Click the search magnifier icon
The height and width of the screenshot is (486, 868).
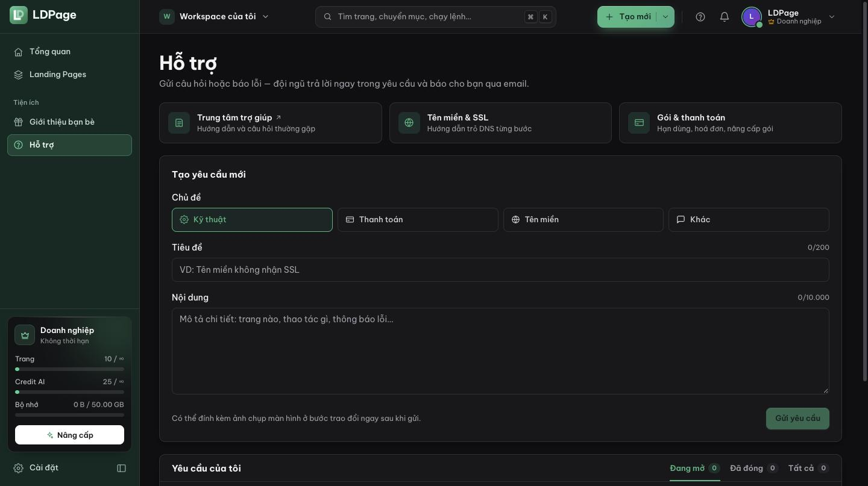tap(328, 17)
